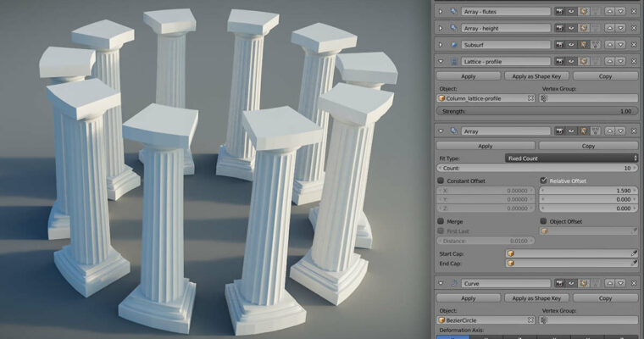Collapse the Lattice - profile modifier panel

click(x=441, y=62)
